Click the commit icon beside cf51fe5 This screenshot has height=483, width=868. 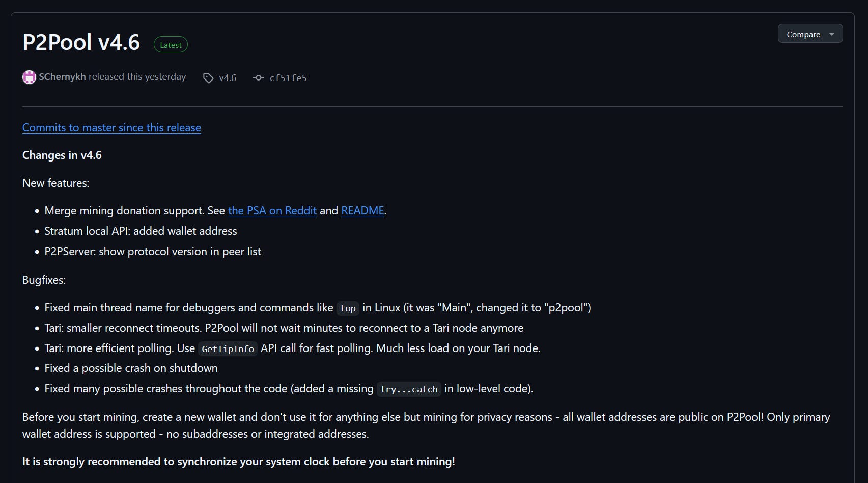click(x=259, y=78)
